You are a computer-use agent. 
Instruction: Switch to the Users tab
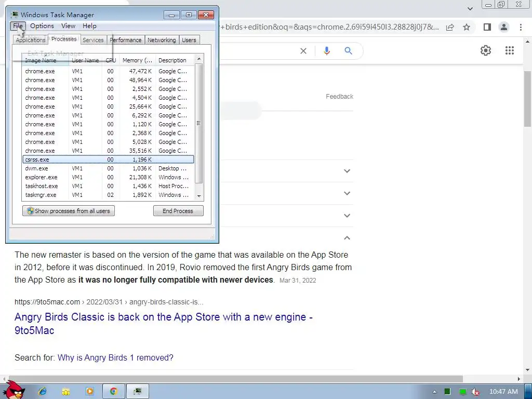tap(189, 40)
